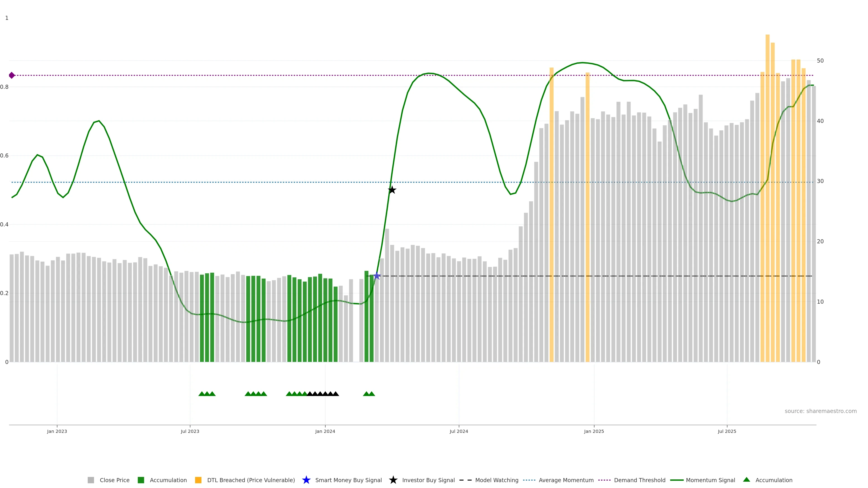Click the Jul 2025 axis label
This screenshot has width=868, height=488.
click(x=727, y=431)
